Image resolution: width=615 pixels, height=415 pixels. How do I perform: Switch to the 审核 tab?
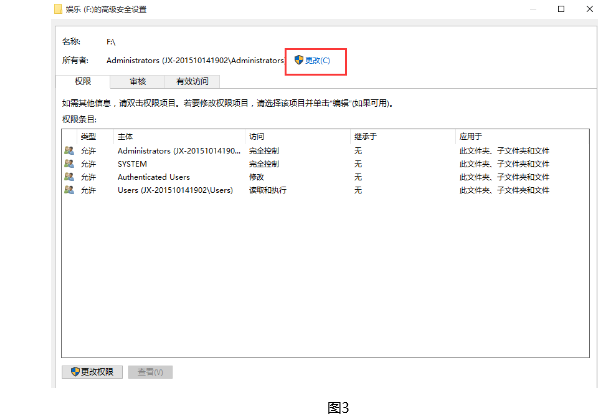coord(137,81)
